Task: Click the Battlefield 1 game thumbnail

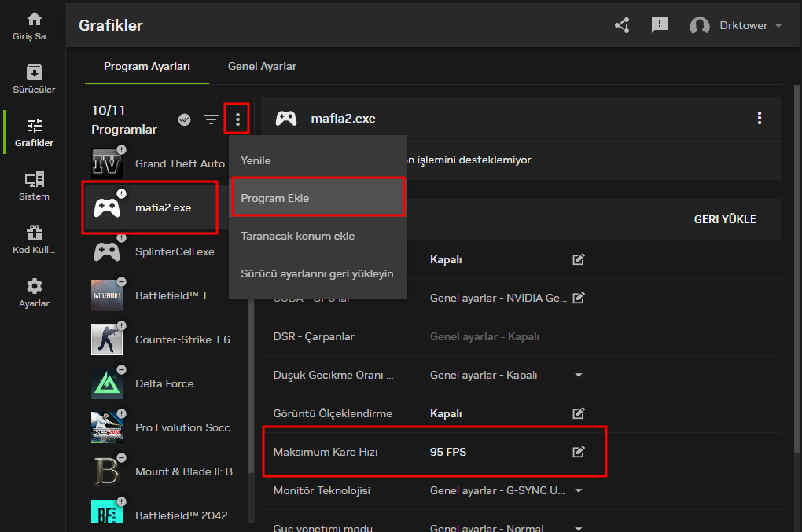Action: coord(107,295)
